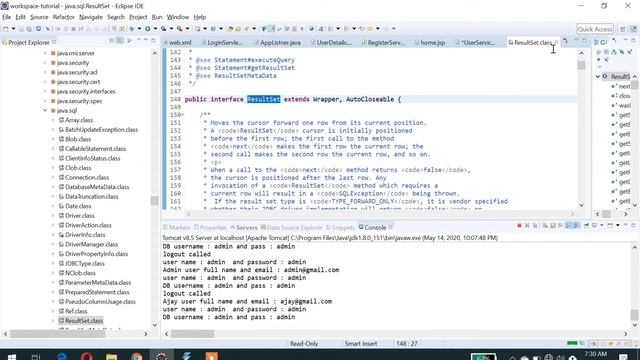This screenshot has height=360, width=640.
Task: Click the Quick Access search field
Action: click(x=595, y=29)
